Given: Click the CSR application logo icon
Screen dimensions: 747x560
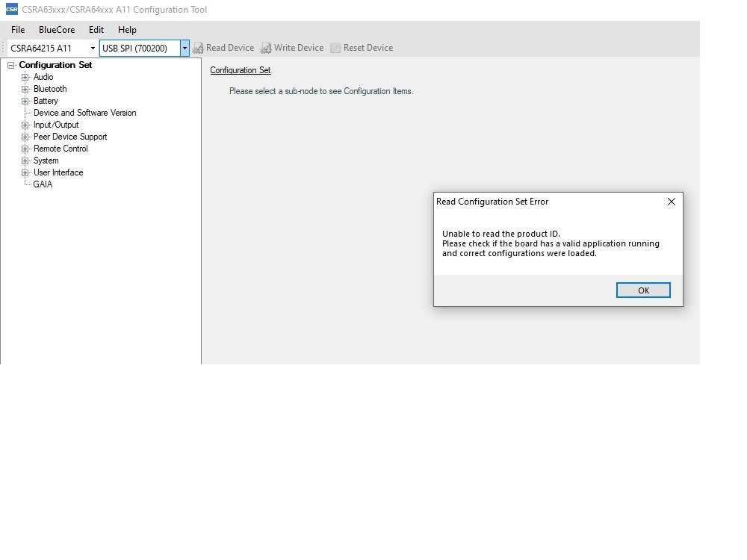Looking at the screenshot, I should pyautogui.click(x=11, y=9).
